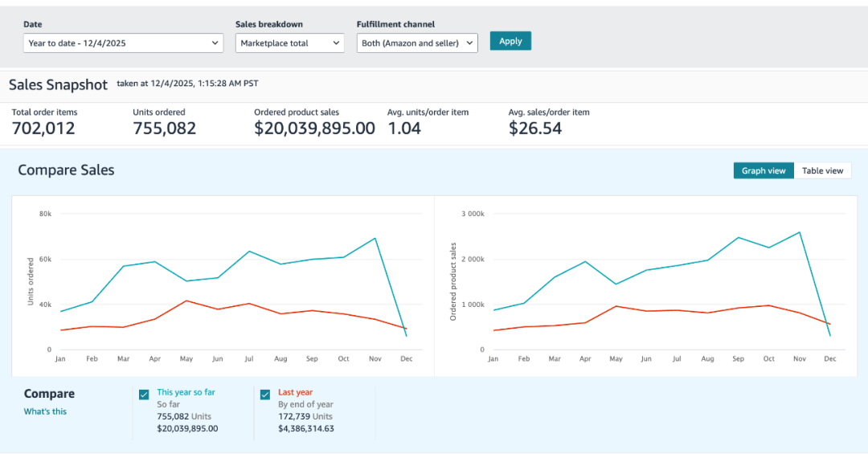
Task: Toggle the Last year checkbox
Action: 265,395
